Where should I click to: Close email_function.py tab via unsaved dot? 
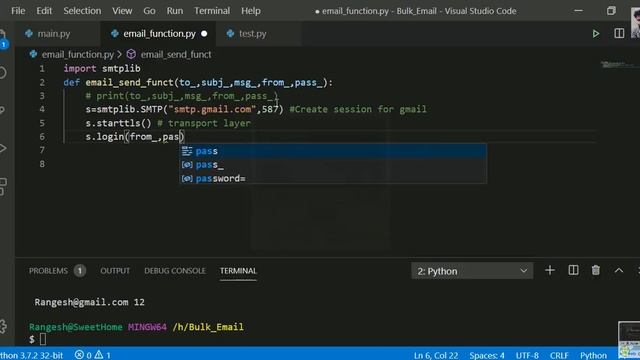pos(204,34)
